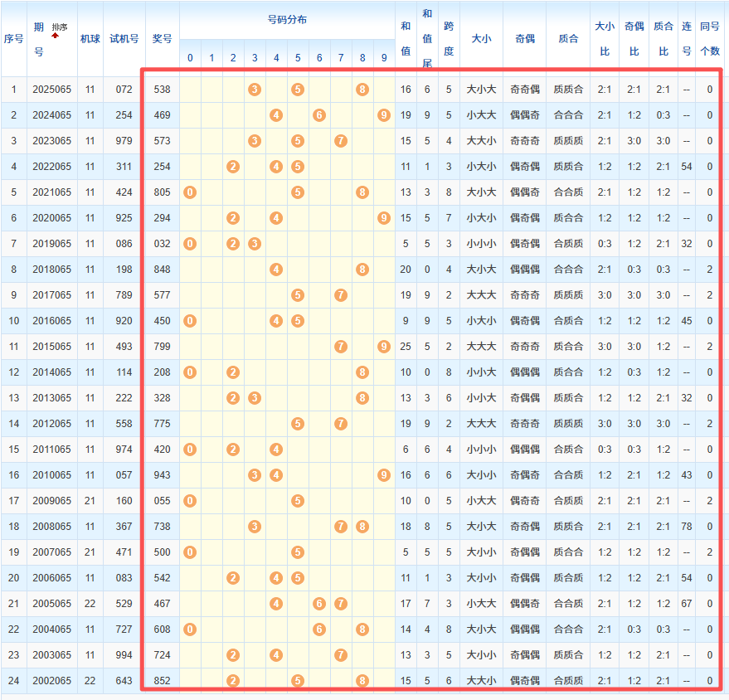Click orange ball 0 in row 2021065

(190, 192)
